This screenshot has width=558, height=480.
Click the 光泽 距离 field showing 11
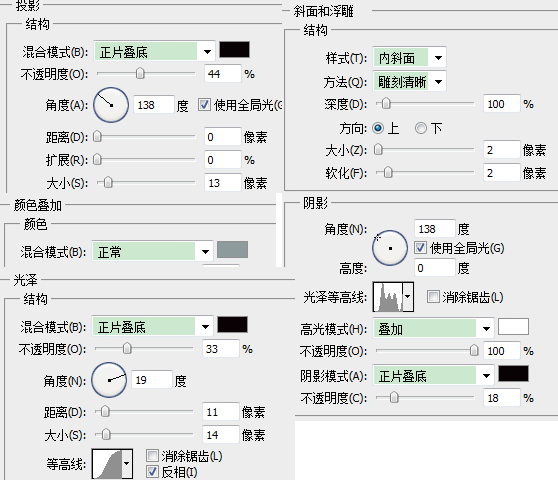221,412
